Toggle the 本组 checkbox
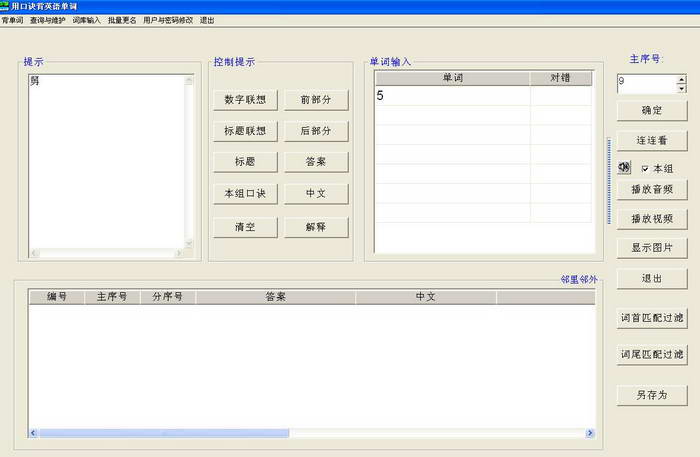The width and height of the screenshot is (700, 457). click(x=646, y=168)
